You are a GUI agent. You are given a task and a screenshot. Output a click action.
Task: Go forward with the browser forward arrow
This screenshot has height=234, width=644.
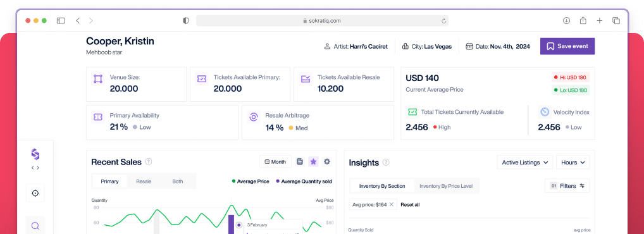tap(90, 20)
